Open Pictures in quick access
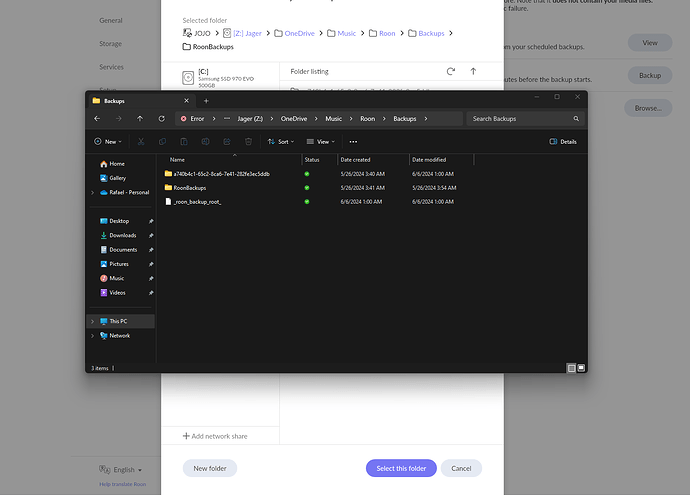The image size is (690, 495). [x=114, y=264]
